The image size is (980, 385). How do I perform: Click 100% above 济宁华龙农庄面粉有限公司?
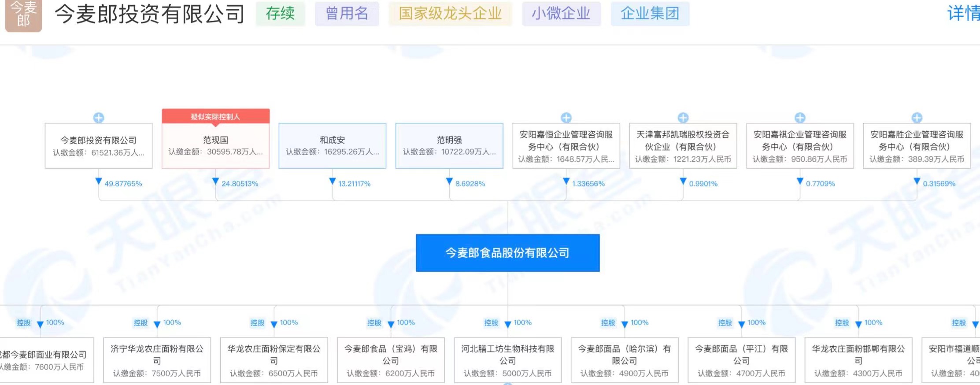click(x=172, y=322)
